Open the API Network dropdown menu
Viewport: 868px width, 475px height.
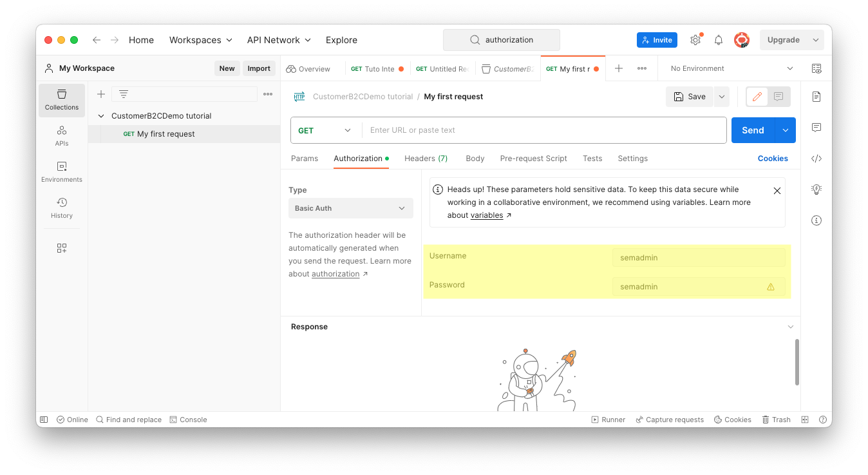279,40
